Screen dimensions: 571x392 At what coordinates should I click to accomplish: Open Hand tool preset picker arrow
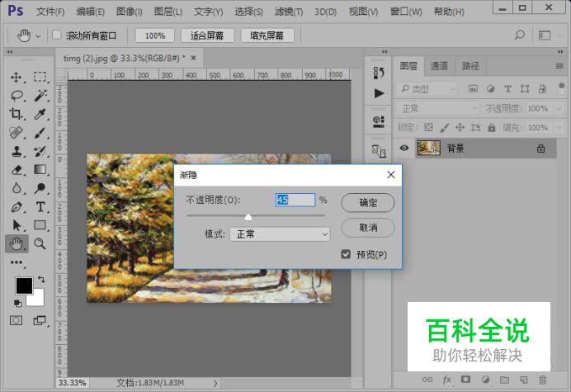click(38, 35)
